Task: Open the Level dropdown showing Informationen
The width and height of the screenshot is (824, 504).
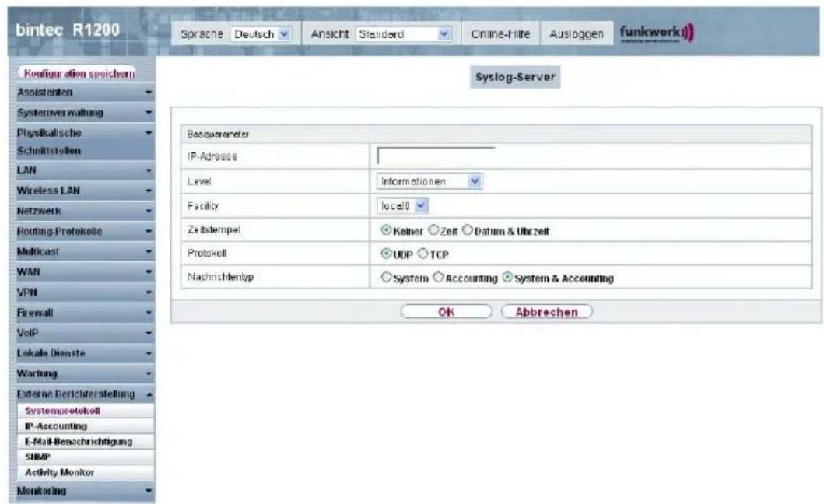Action: (x=430, y=181)
